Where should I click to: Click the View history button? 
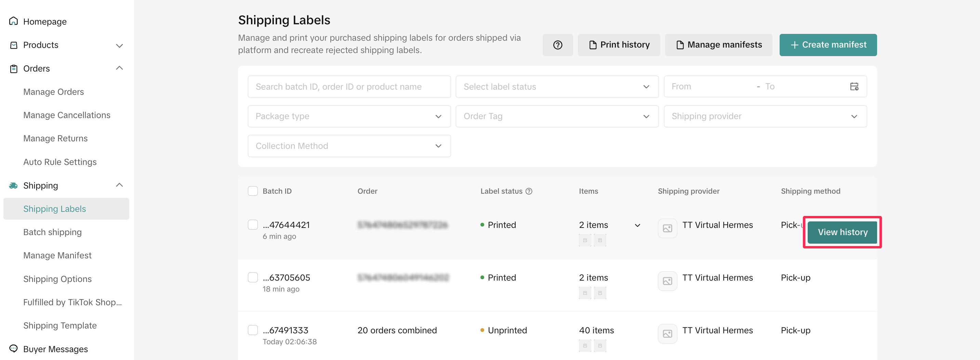(842, 232)
